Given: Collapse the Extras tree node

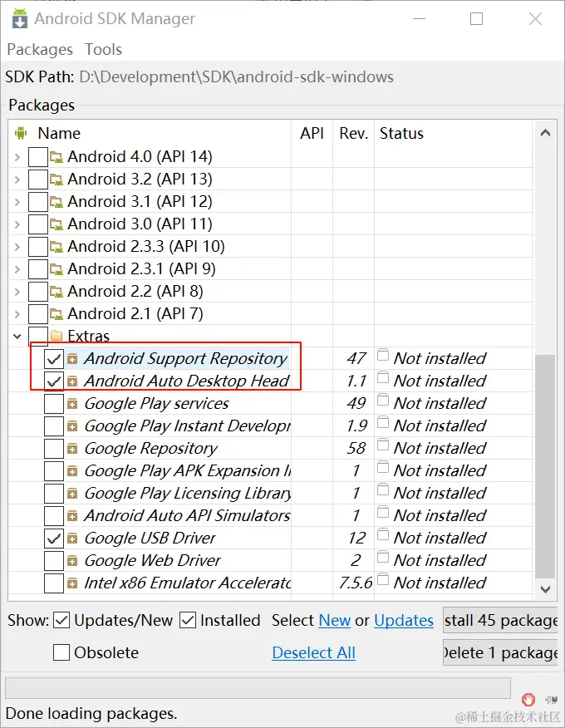Looking at the screenshot, I should tap(17, 336).
